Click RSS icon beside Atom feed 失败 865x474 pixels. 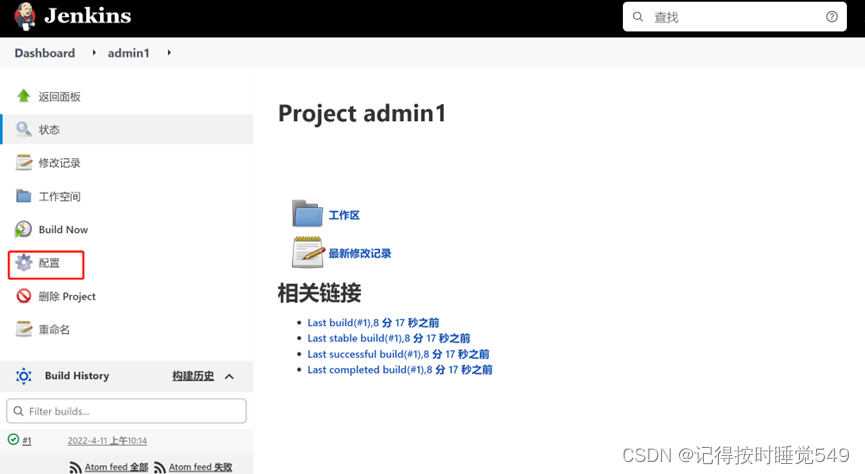160,467
